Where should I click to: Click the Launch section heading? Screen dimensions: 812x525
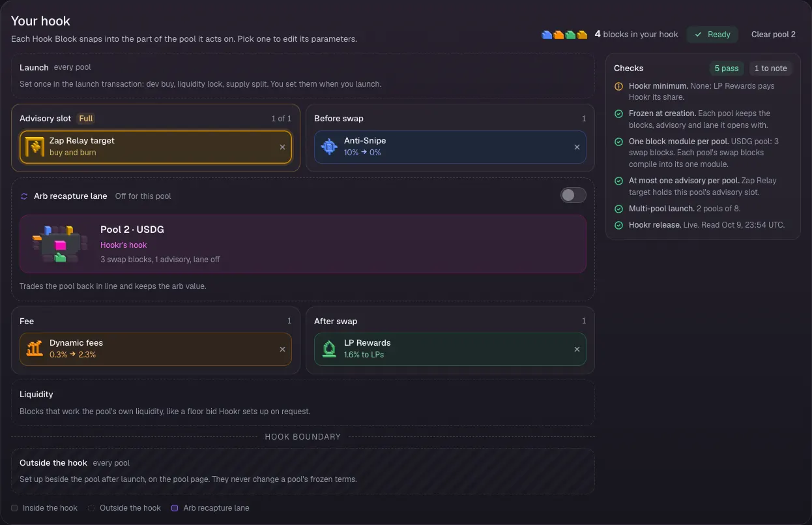(x=34, y=67)
